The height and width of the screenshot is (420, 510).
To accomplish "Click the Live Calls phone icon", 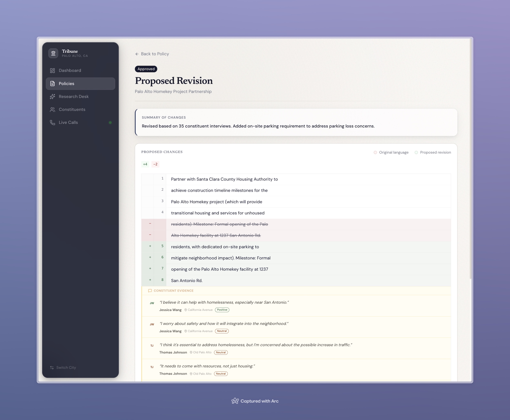I will (52, 122).
